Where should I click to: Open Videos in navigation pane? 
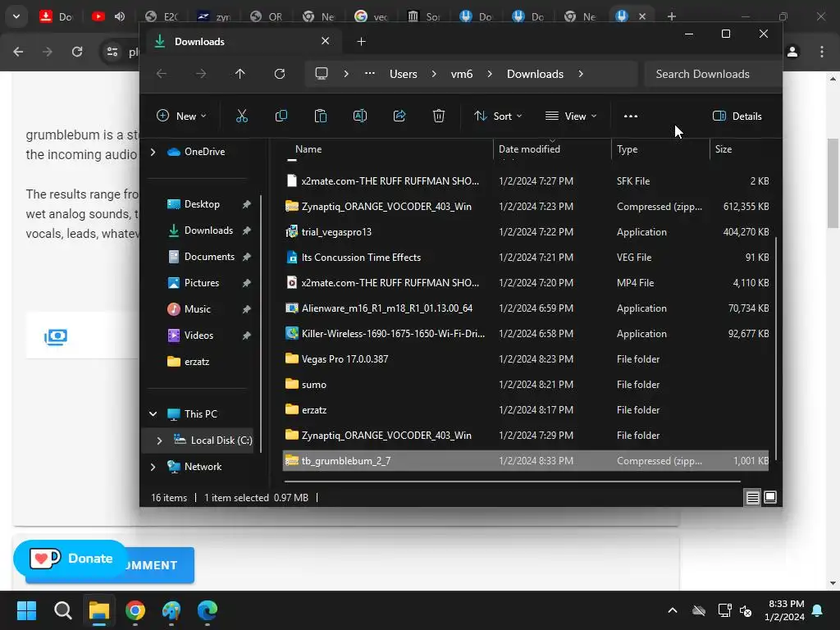(199, 336)
